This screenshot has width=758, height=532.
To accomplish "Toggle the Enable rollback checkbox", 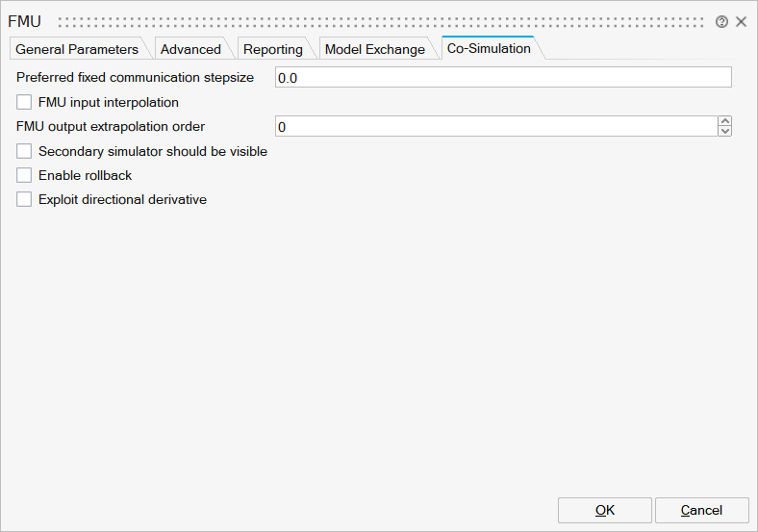I will point(24,175).
